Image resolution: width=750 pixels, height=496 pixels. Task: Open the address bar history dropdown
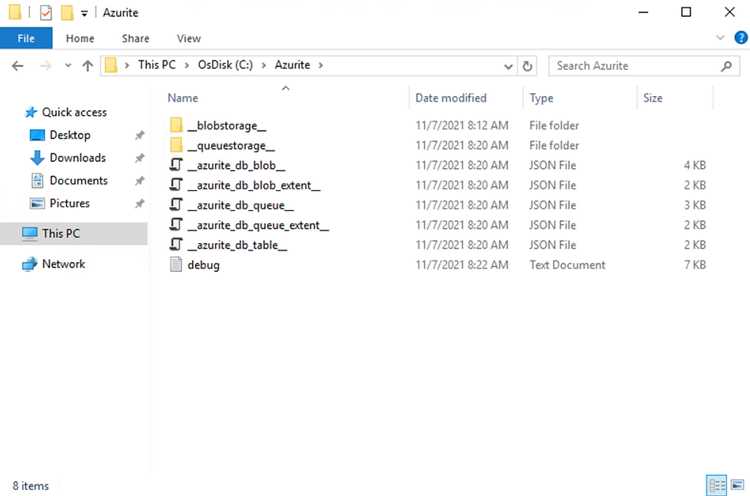tap(508, 66)
